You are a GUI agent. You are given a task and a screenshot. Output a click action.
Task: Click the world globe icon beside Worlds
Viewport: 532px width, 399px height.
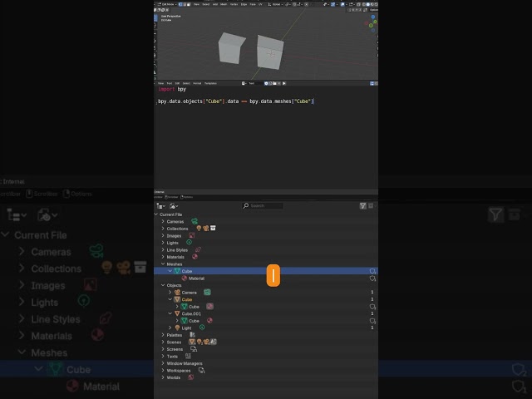[x=190, y=377]
